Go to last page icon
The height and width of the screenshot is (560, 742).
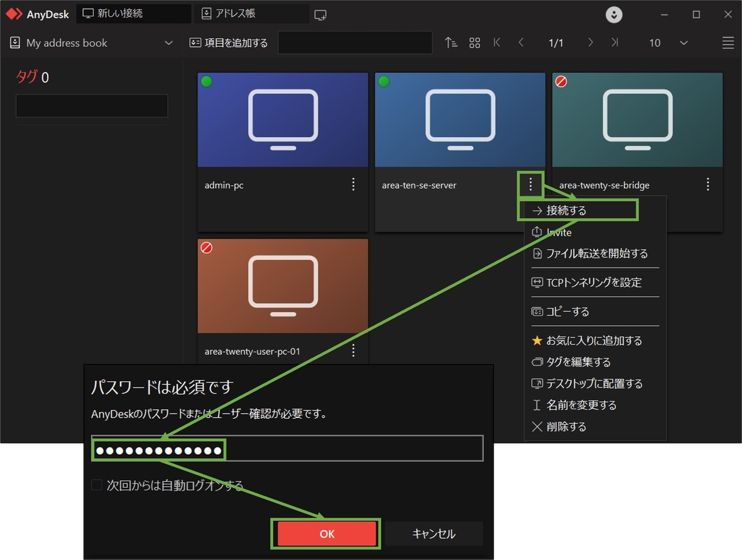614,43
